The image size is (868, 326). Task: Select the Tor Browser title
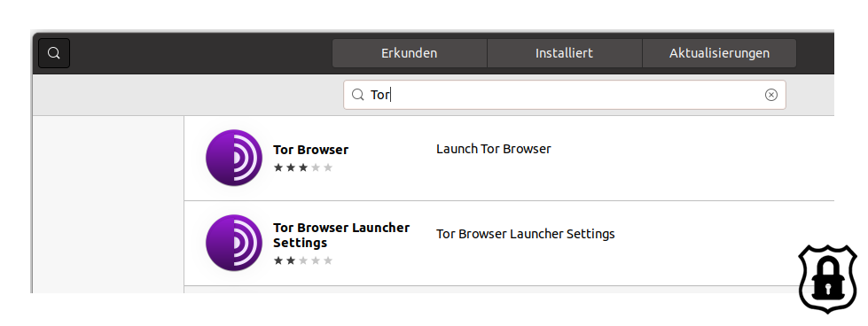(x=310, y=150)
